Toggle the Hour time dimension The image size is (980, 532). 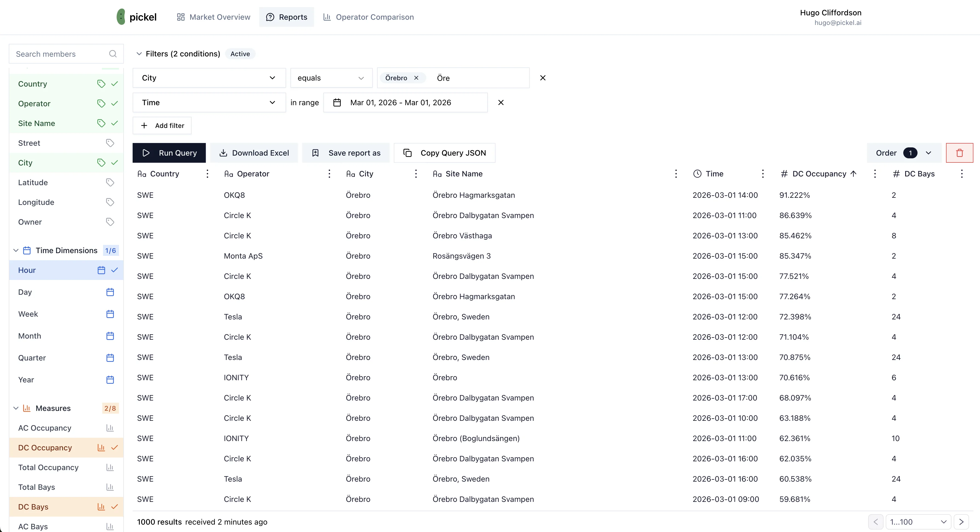[66, 270]
